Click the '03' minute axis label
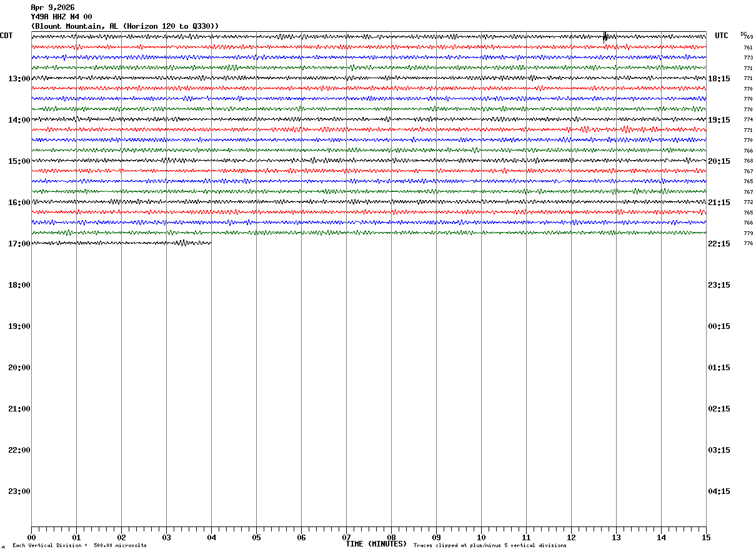Screen dimensions: 756x554 click(x=166, y=538)
